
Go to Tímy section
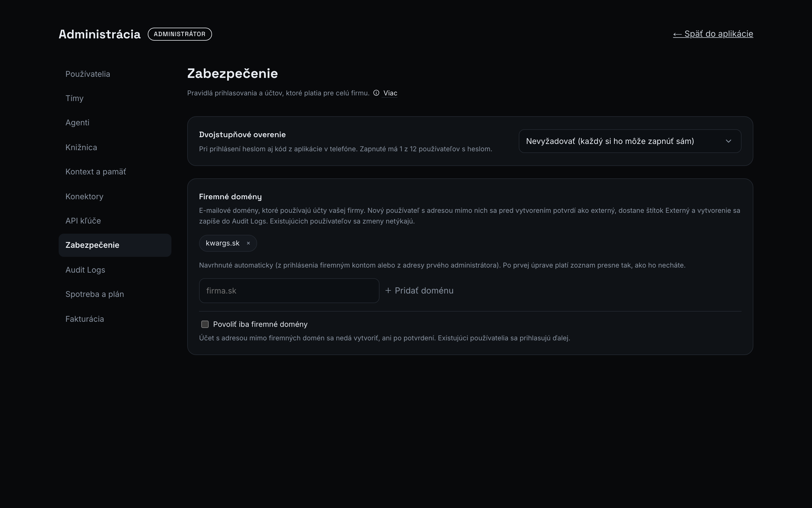click(x=115, y=98)
